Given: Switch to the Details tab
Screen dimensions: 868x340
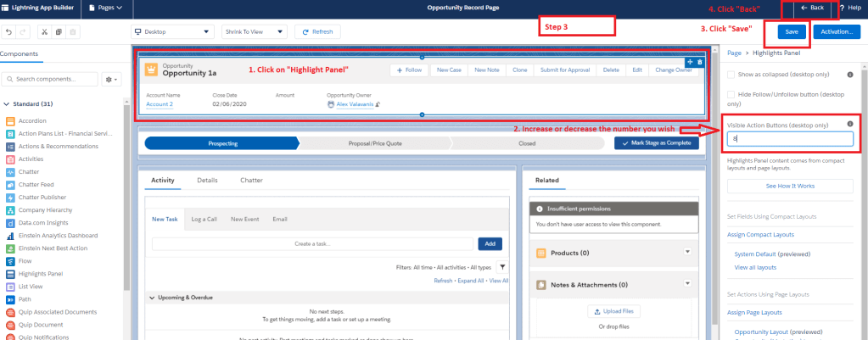Looking at the screenshot, I should [207, 181].
